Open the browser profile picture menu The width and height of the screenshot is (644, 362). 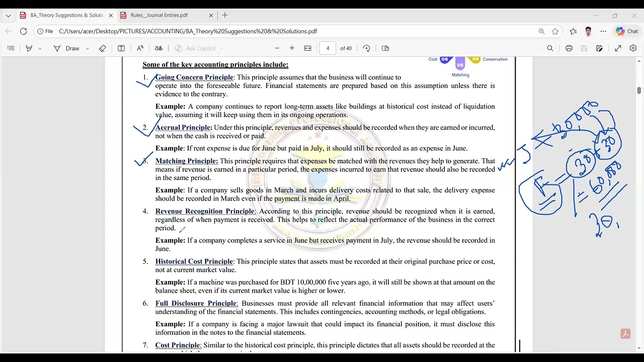click(588, 31)
